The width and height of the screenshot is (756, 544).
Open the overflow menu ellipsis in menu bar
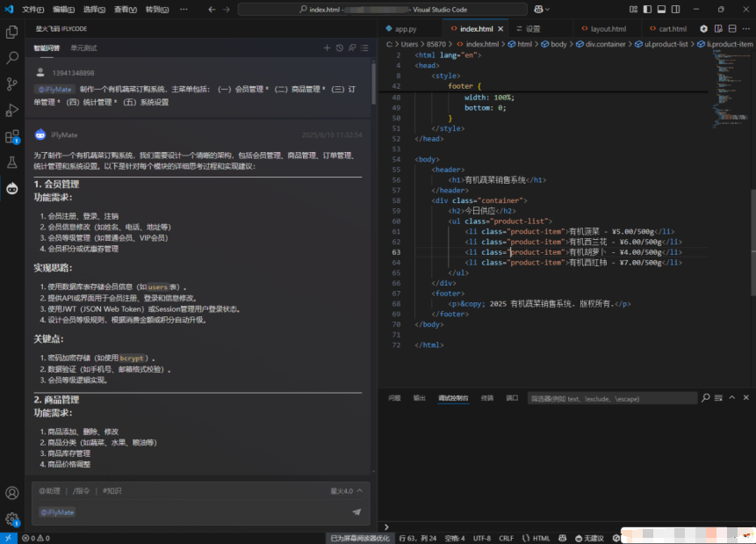pos(184,9)
